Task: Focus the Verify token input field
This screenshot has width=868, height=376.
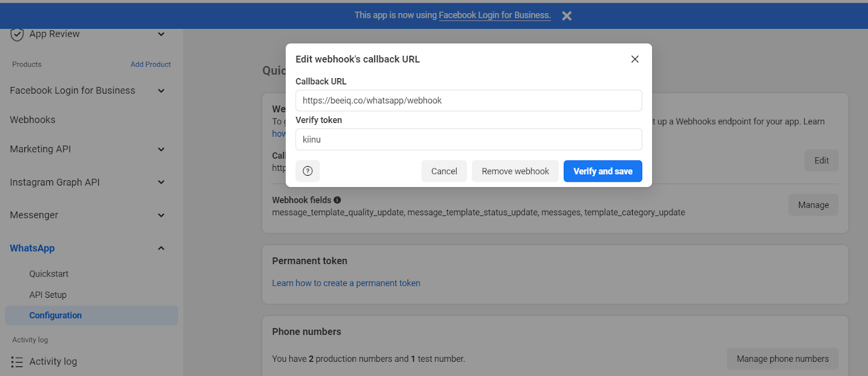Action: point(469,139)
